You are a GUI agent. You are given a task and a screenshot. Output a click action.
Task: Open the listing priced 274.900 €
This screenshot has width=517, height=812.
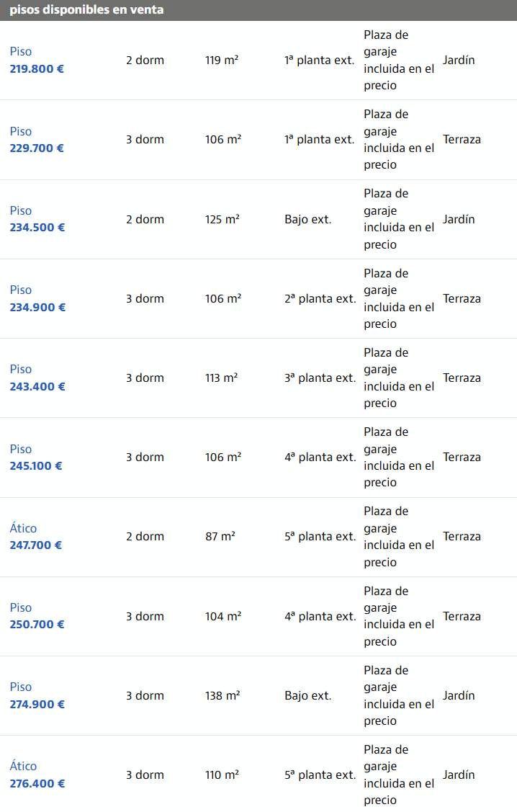[x=37, y=704]
